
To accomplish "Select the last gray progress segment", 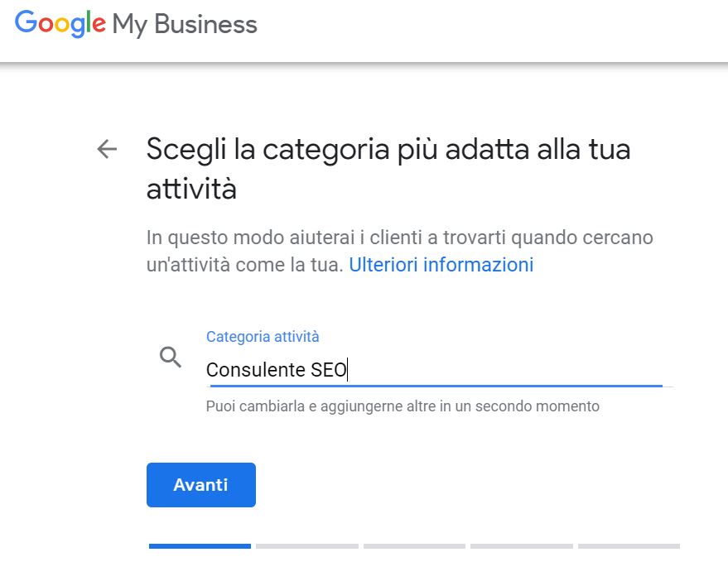I will pos(629,546).
